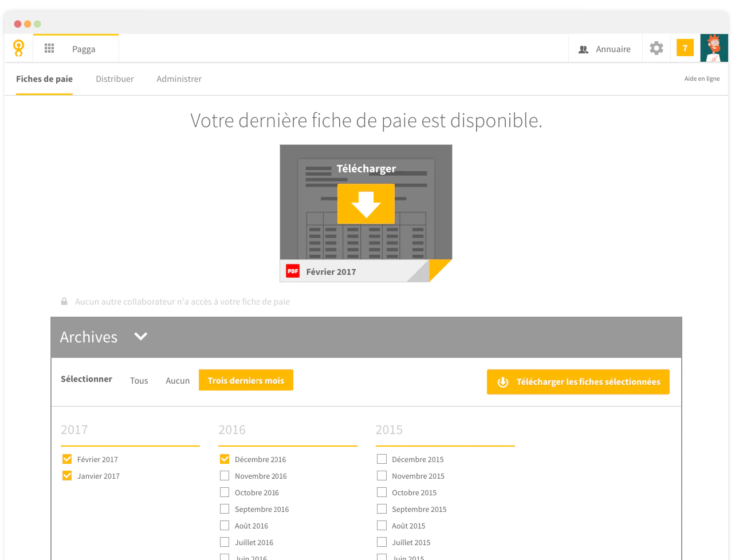Click the download icon in selected files button
Image resolution: width=731 pixels, height=560 pixels.
[503, 382]
